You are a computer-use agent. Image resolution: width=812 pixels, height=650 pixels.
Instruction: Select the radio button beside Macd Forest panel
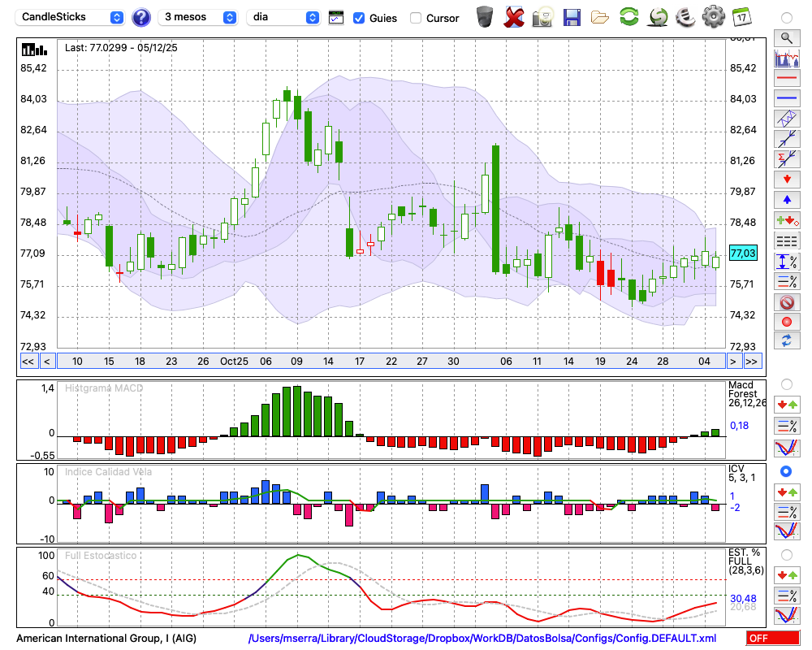(786, 384)
